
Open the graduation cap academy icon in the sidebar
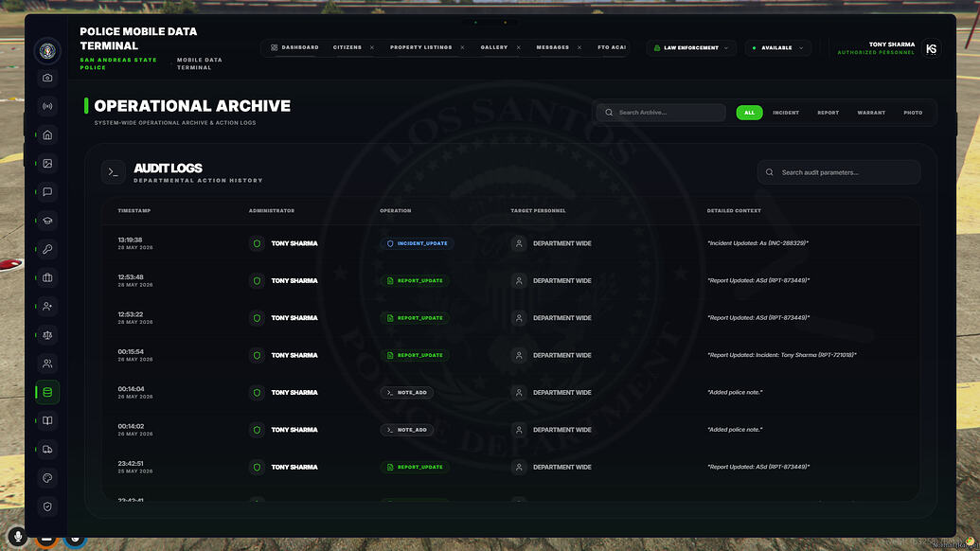47,221
